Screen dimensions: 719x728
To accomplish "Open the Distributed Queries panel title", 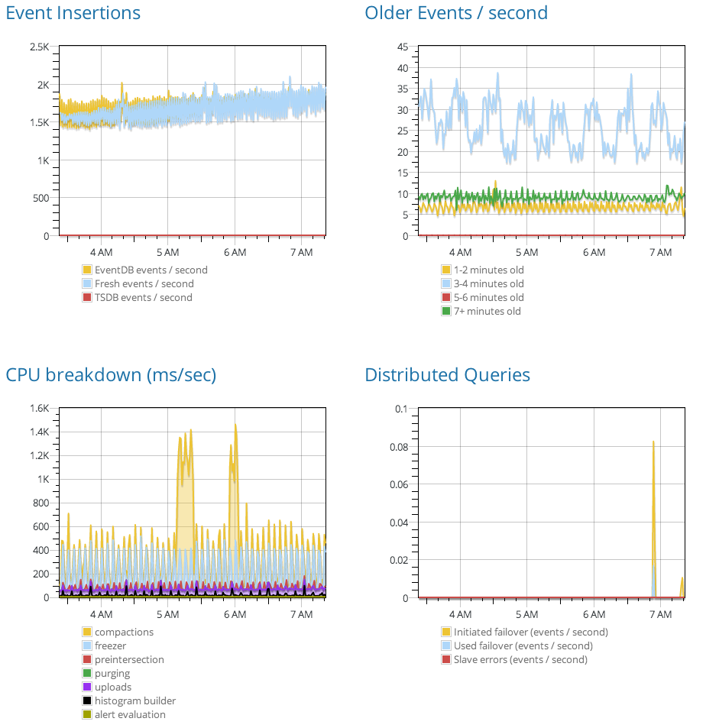I will click(447, 375).
